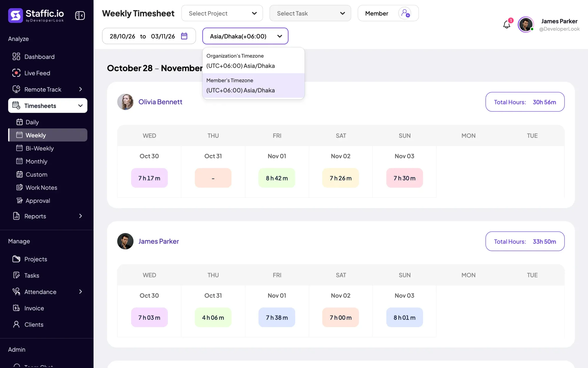Collapse the sidebar with the panel toggle icon
The image size is (588, 368).
click(x=80, y=15)
